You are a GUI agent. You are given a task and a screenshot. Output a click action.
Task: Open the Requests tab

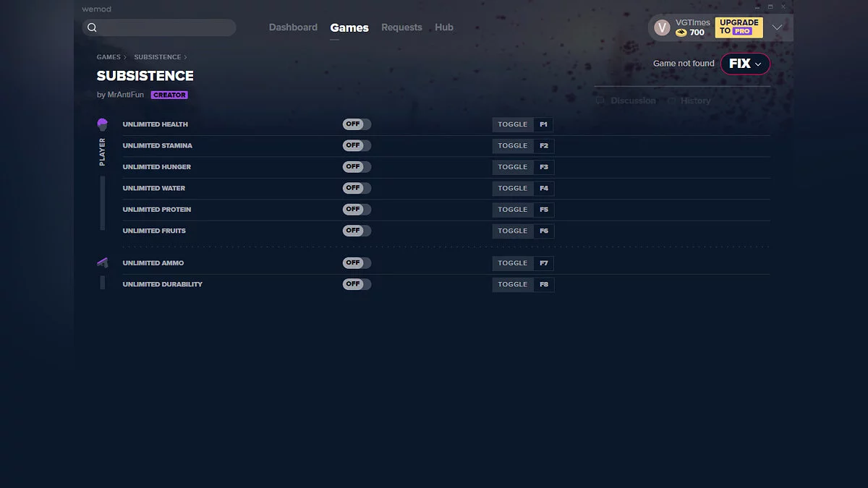(x=401, y=27)
